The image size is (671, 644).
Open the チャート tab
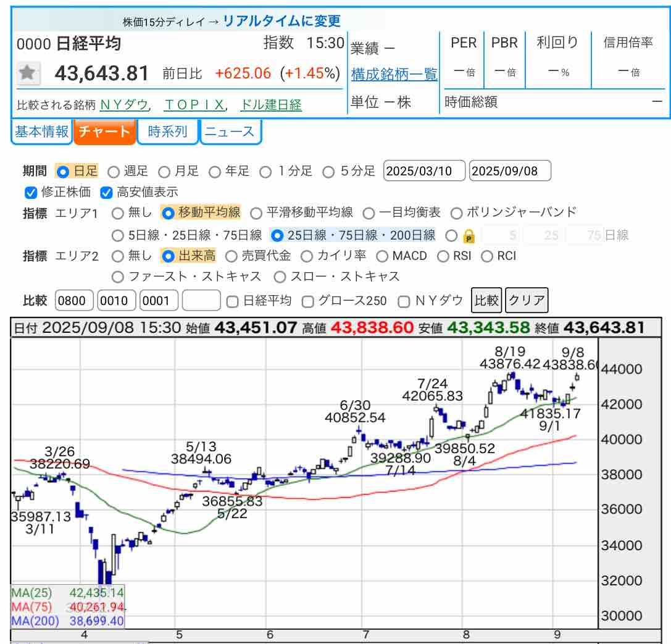tap(104, 132)
